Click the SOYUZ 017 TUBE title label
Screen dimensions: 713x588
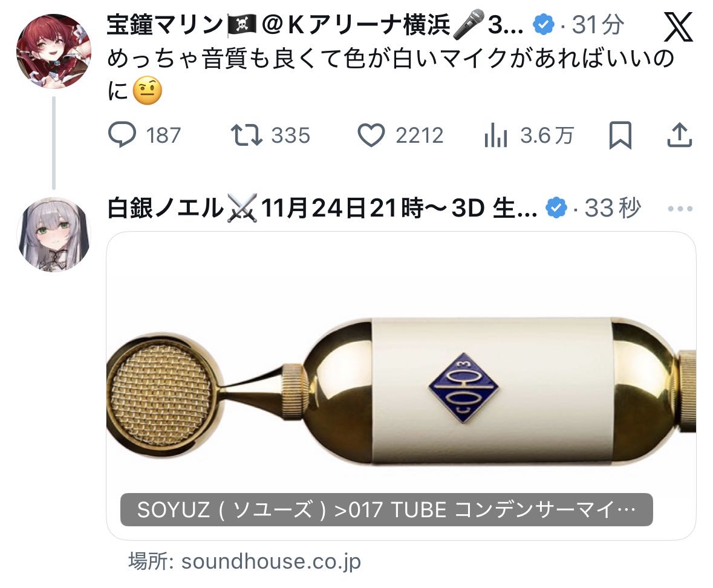386,510
